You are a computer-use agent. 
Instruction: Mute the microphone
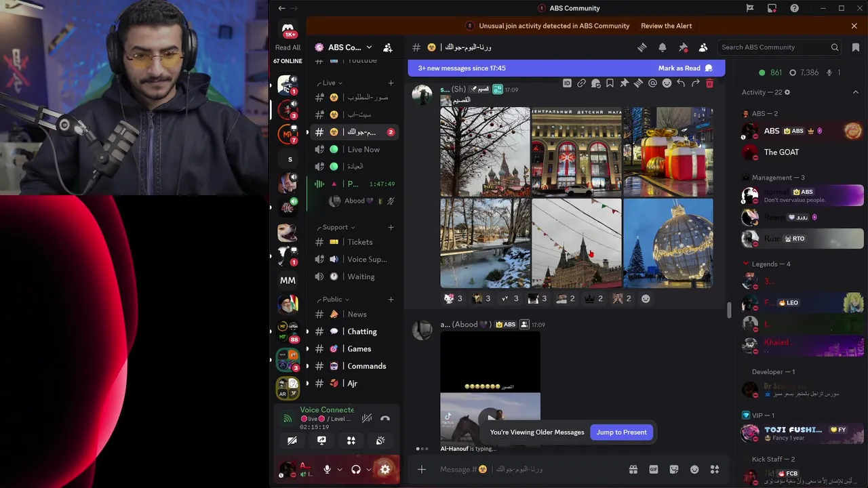(x=327, y=469)
